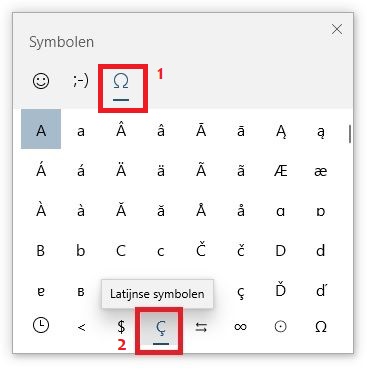
Task: Close the Symbolen panel
Action: 337,29
